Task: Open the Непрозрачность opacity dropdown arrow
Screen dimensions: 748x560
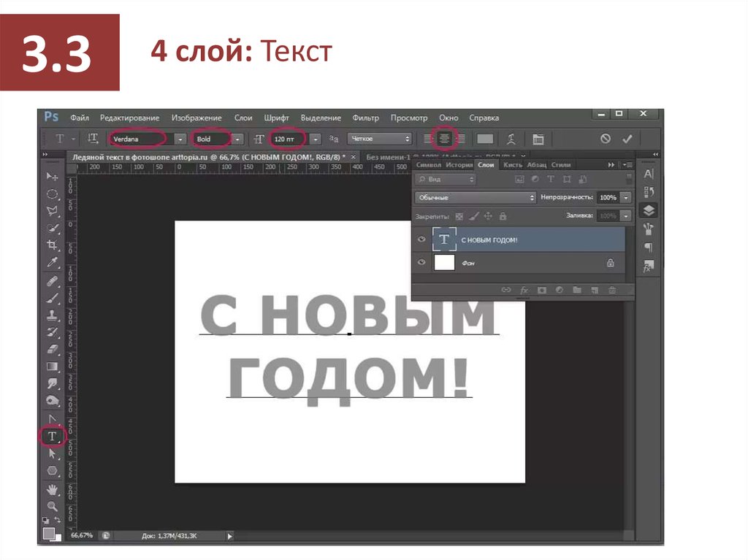Action: (626, 198)
